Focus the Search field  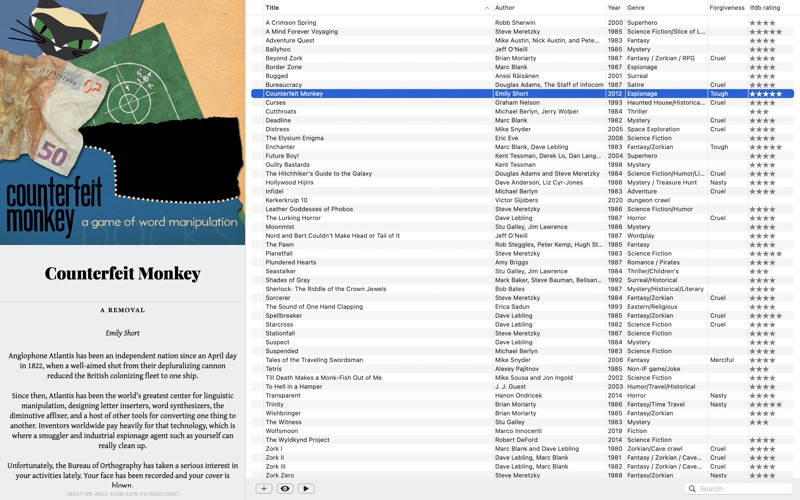pos(739,488)
